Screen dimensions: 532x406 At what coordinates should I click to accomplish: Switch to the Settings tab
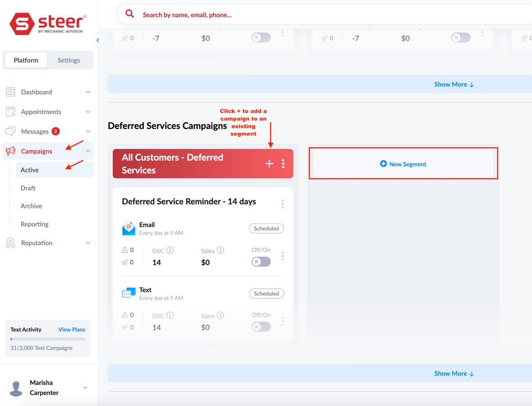pyautogui.click(x=69, y=60)
